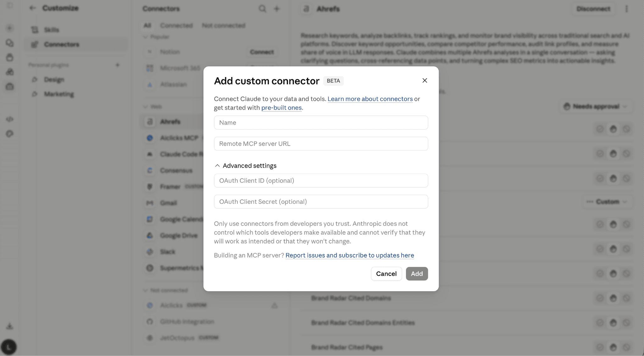Click the code brackets icon in the left rail

(x=10, y=119)
